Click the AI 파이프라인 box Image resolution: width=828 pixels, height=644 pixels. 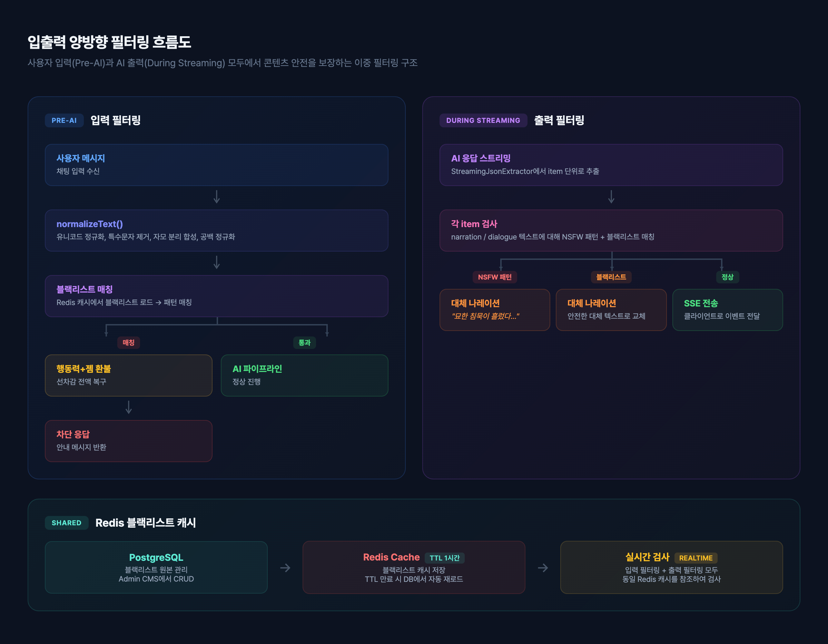(304, 375)
